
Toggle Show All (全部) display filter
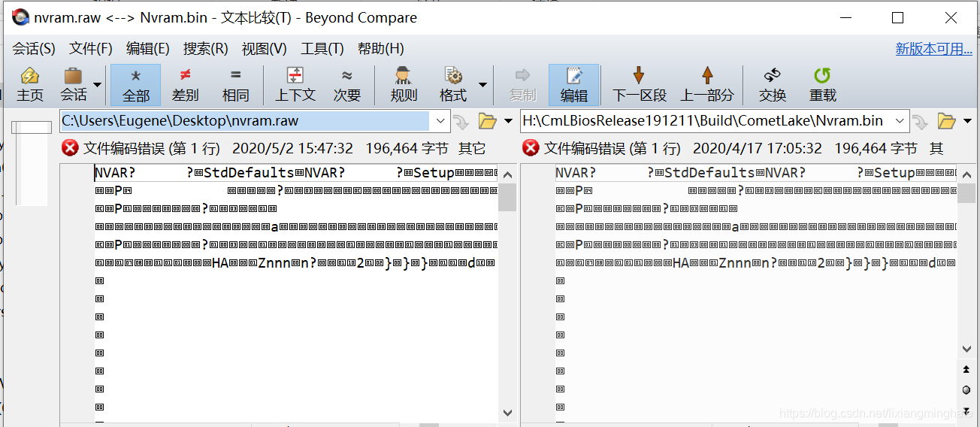pyautogui.click(x=136, y=85)
